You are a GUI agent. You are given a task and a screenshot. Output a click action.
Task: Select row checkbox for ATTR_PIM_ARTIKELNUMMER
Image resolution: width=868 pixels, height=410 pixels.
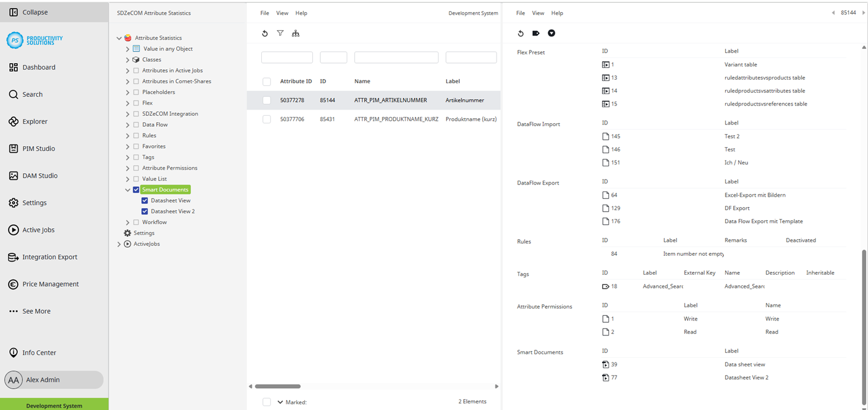(266, 100)
